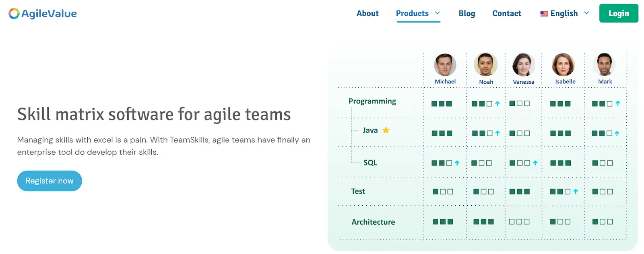
Task: Click the Register now button
Action: (50, 181)
